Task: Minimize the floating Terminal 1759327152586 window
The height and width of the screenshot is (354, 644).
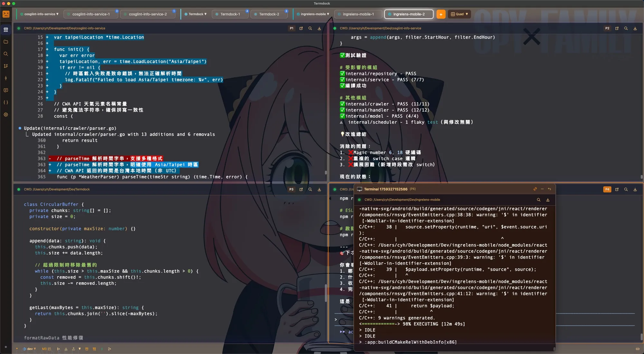Action: click(542, 189)
